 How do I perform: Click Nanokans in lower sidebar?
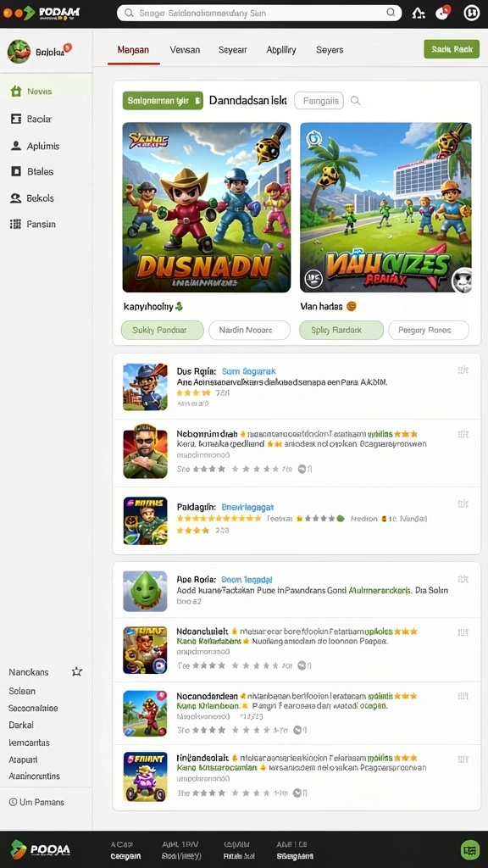(x=28, y=672)
